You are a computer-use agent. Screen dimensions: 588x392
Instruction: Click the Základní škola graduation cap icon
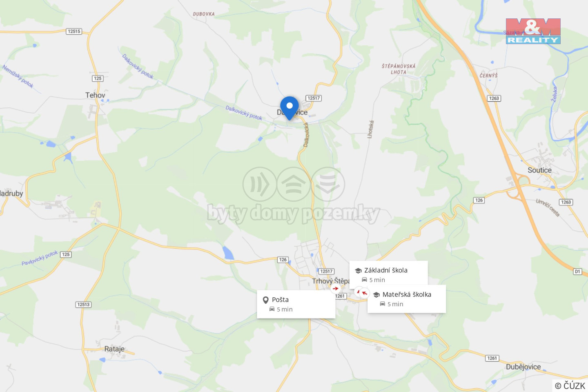(358, 271)
